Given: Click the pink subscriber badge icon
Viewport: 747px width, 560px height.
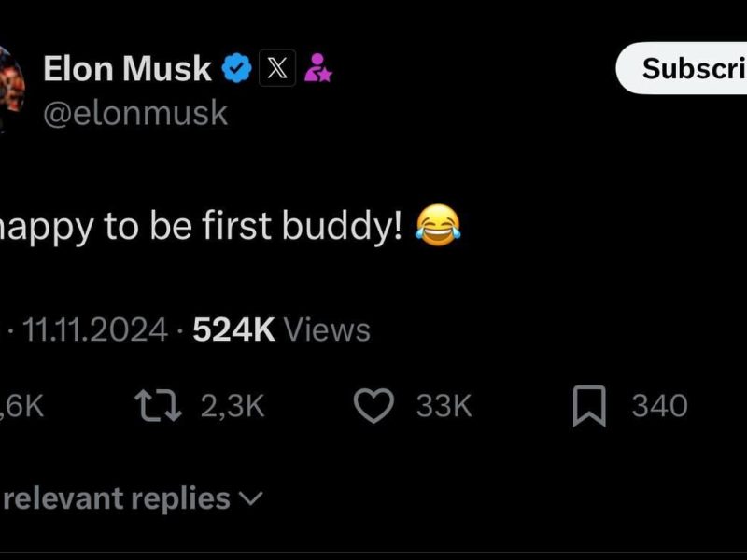Looking at the screenshot, I should click(318, 68).
